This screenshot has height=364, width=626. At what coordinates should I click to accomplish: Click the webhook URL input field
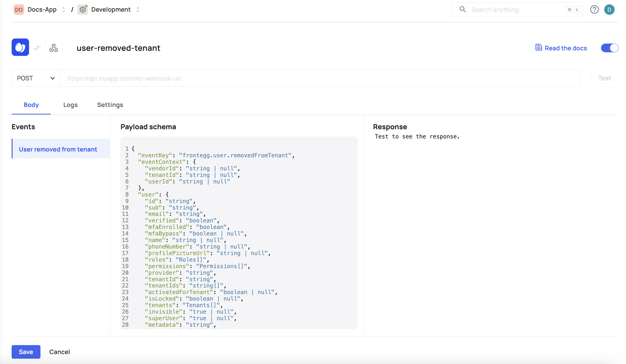click(x=321, y=78)
